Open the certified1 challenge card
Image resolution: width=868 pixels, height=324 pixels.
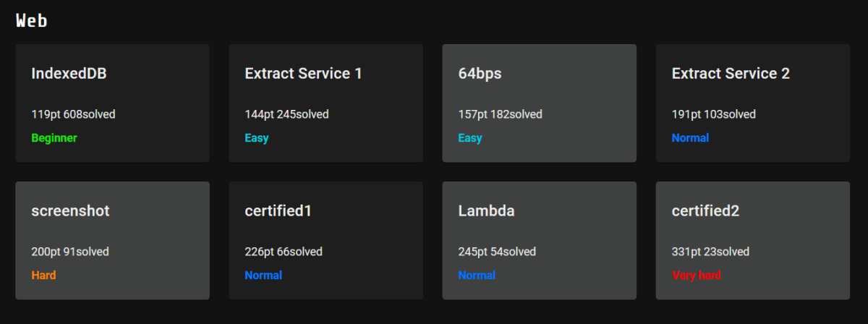[x=325, y=240]
